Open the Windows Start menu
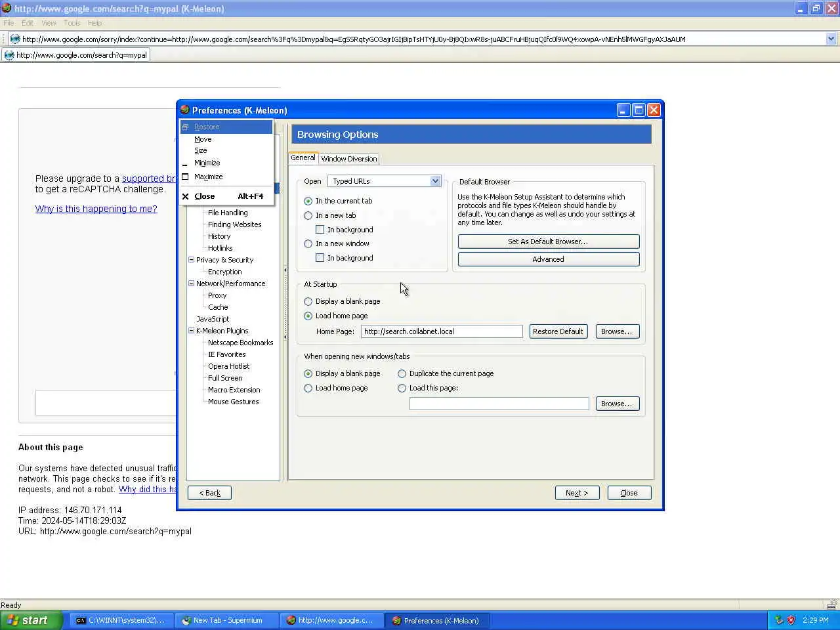The height and width of the screenshot is (630, 840). tap(31, 620)
